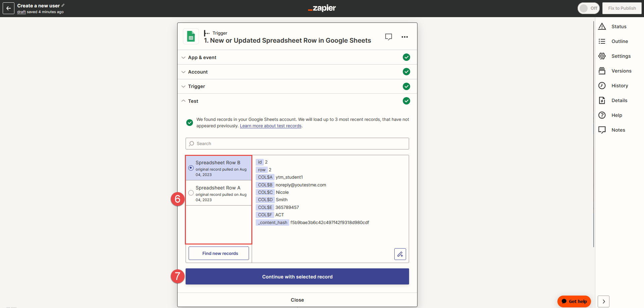Click noreply@youtestme.com value
Image resolution: width=644 pixels, height=308 pixels.
click(301, 185)
